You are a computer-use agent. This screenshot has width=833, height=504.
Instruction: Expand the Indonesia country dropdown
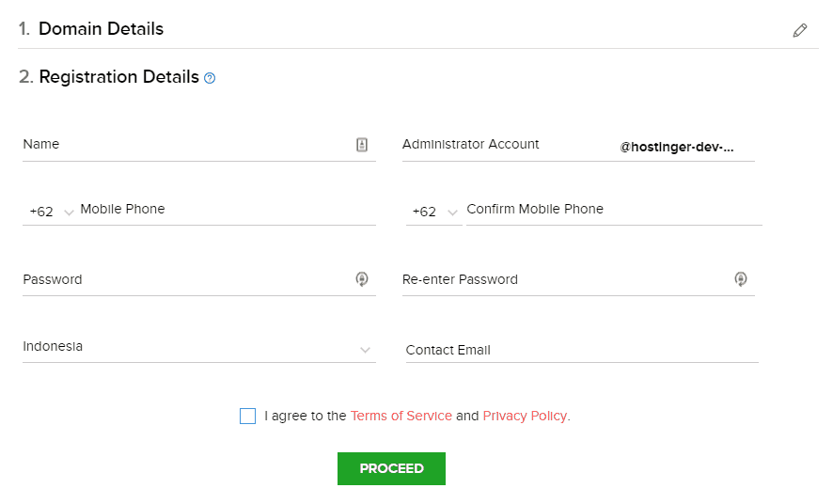click(x=199, y=347)
